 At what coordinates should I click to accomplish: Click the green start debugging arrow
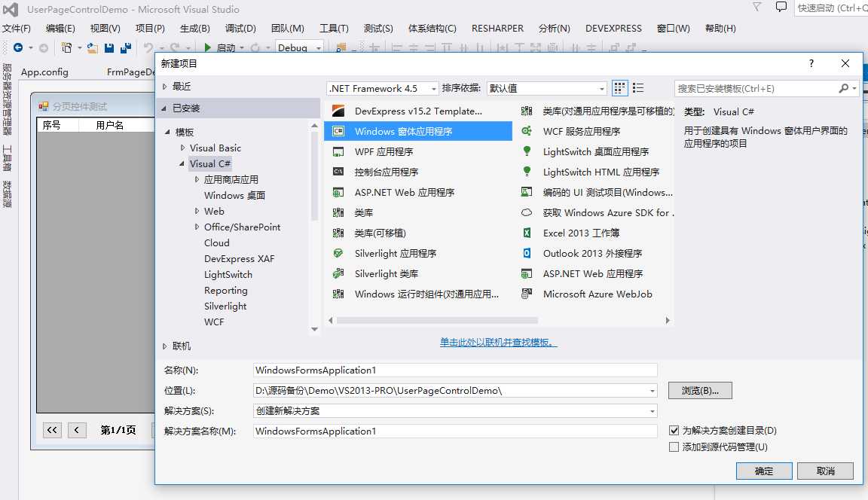click(x=208, y=48)
